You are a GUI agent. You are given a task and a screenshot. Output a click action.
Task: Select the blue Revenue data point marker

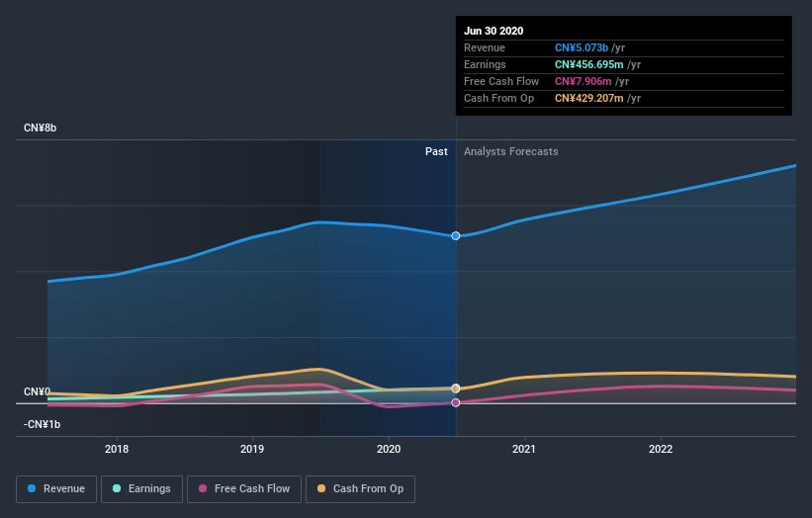[456, 236]
